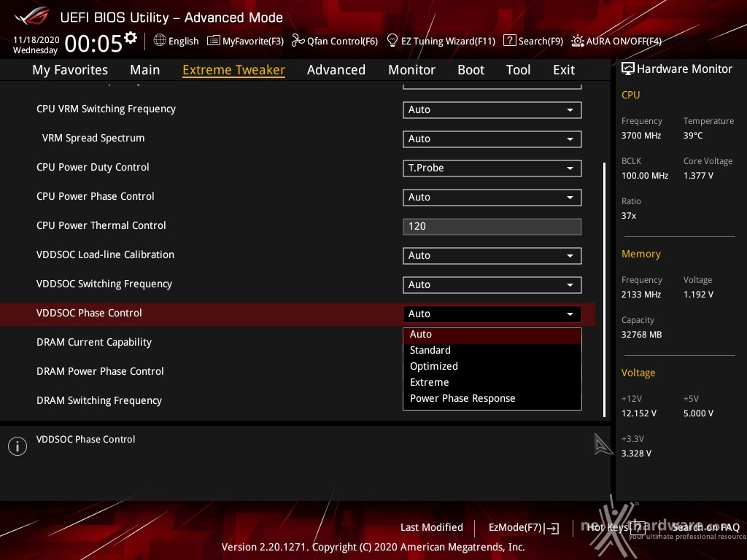
Task: Click the +12V reading 12.152 V
Action: point(638,413)
